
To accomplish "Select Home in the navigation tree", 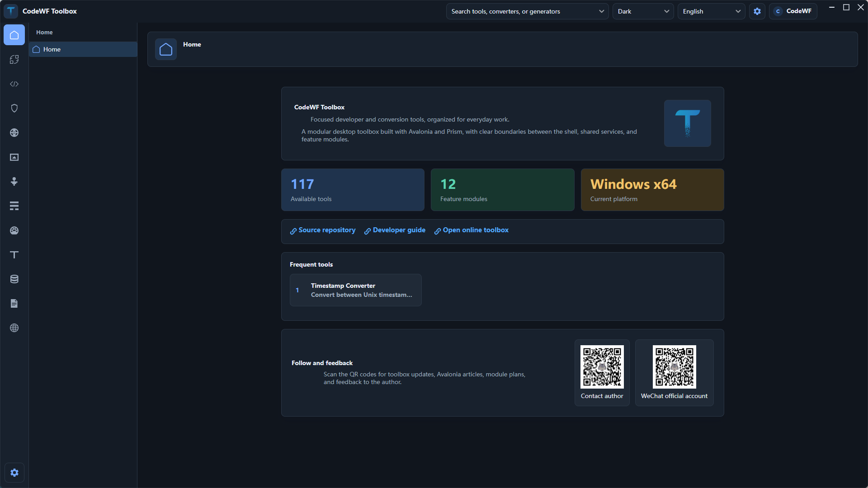I will 83,49.
